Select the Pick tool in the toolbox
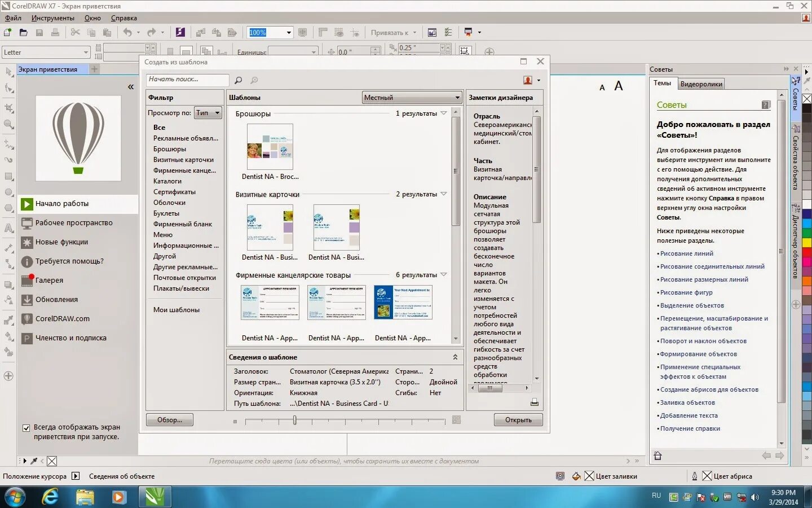Screen dimensions: 812x508 pyautogui.click(x=8, y=72)
